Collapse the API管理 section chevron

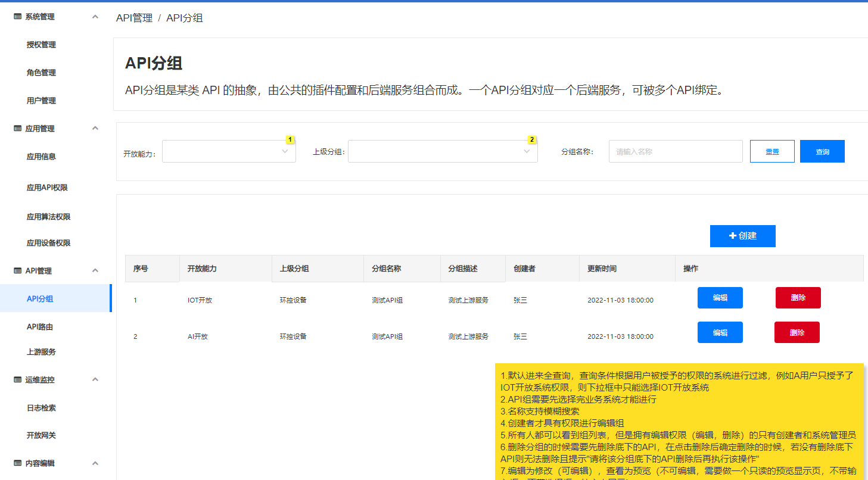pos(95,270)
